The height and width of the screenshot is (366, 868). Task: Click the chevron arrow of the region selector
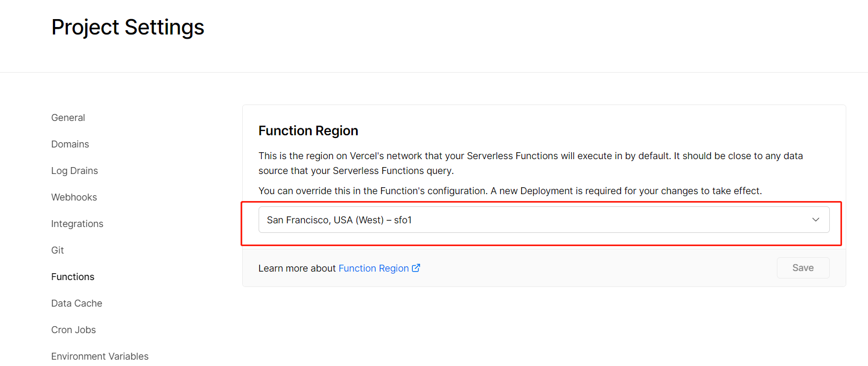(816, 220)
